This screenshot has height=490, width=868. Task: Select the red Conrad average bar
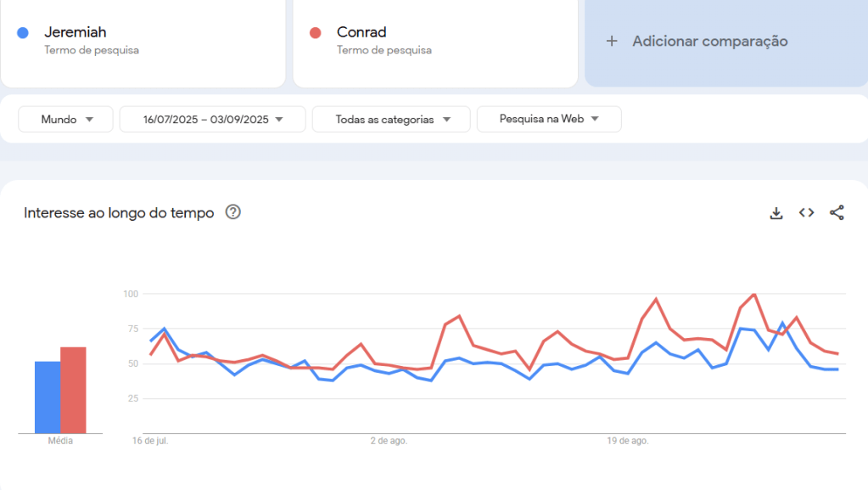(x=73, y=391)
